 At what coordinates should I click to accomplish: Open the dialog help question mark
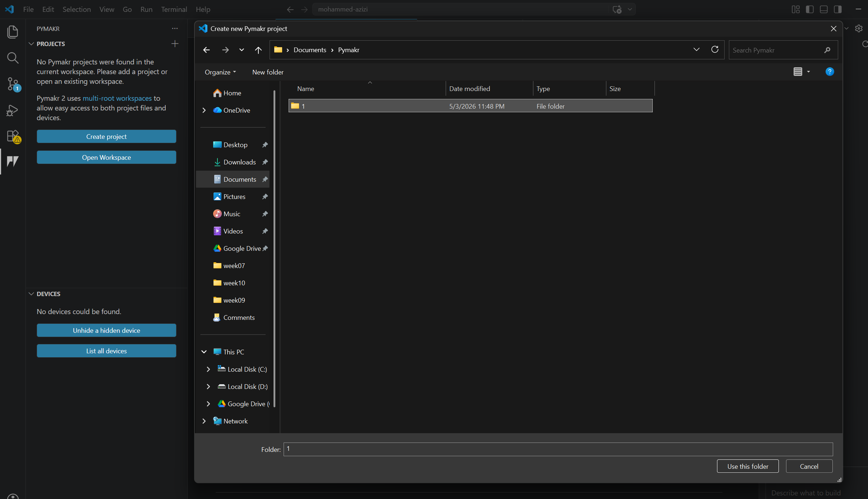pos(830,72)
